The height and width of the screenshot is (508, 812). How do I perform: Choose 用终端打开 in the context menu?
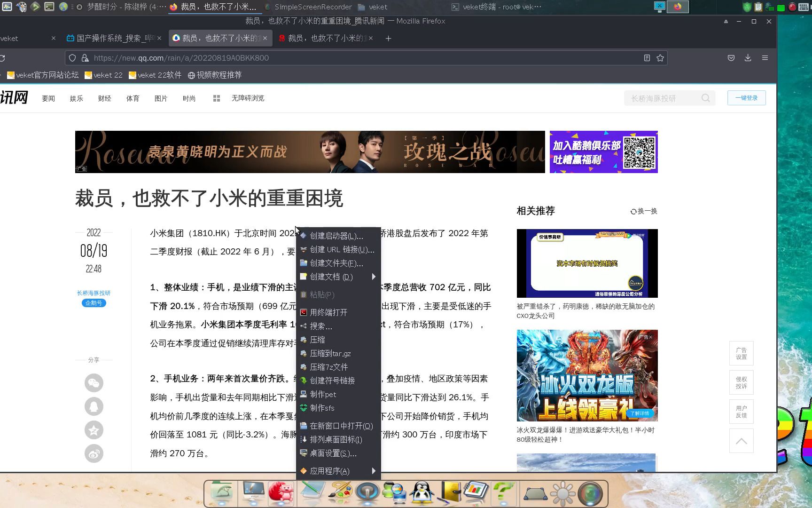[x=338, y=313]
